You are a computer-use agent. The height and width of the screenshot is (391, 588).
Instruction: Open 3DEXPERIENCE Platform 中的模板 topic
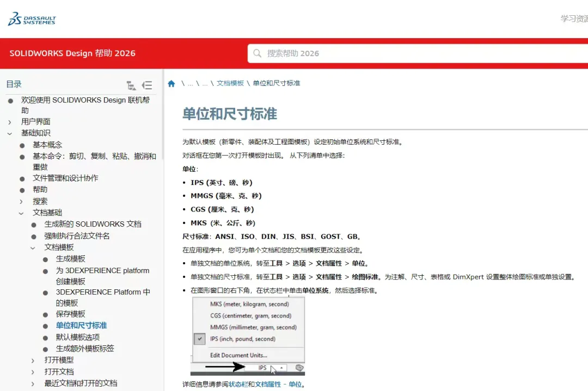(x=103, y=297)
